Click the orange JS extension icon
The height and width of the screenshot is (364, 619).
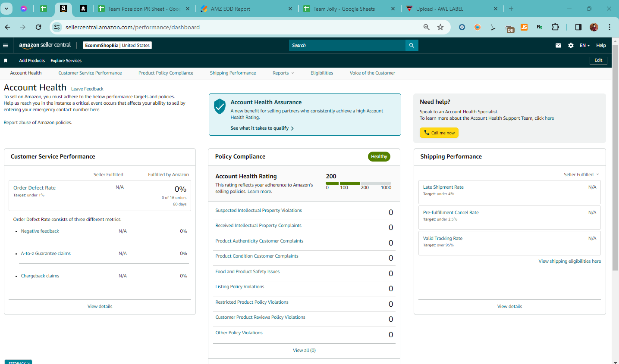coord(524,27)
